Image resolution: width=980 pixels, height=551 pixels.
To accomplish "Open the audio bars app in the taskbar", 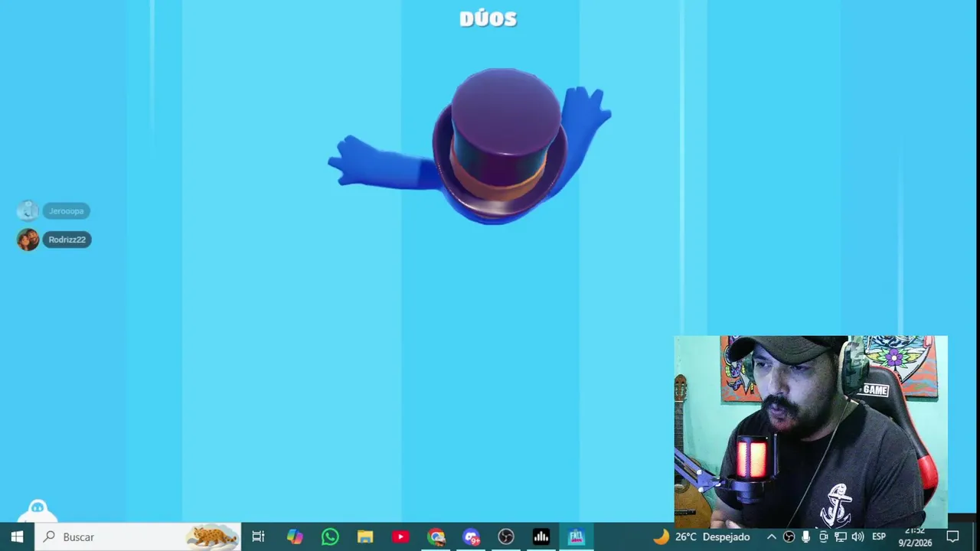I will pyautogui.click(x=541, y=536).
